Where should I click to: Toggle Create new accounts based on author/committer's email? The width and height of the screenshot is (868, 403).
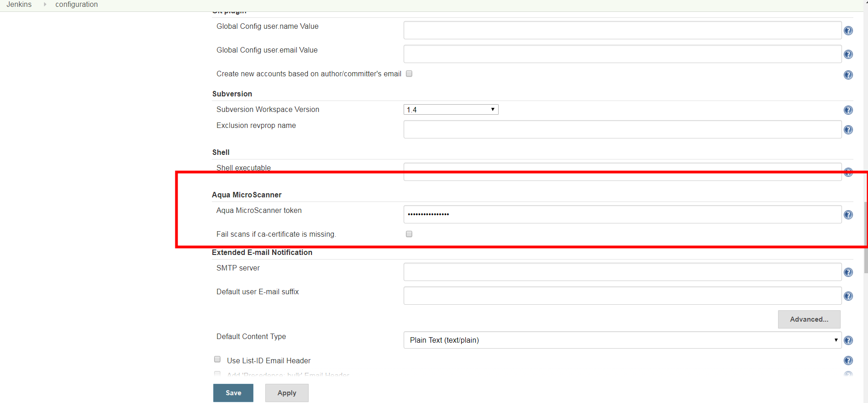tap(409, 74)
